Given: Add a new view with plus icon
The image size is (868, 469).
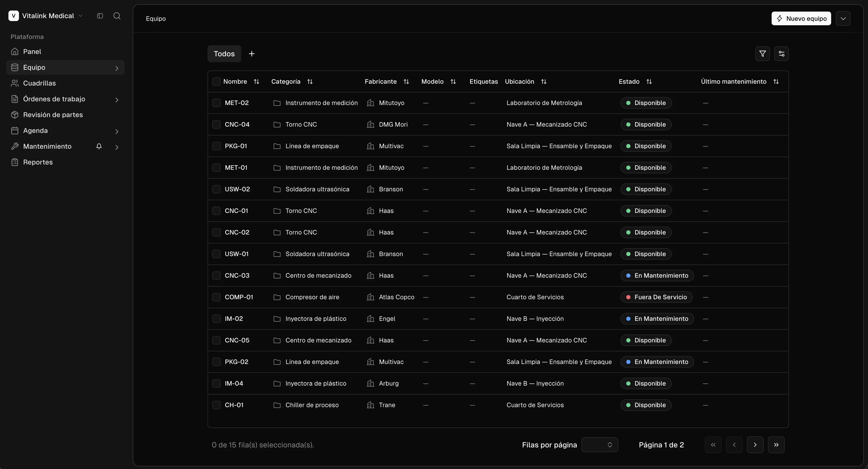Looking at the screenshot, I should [x=252, y=54].
